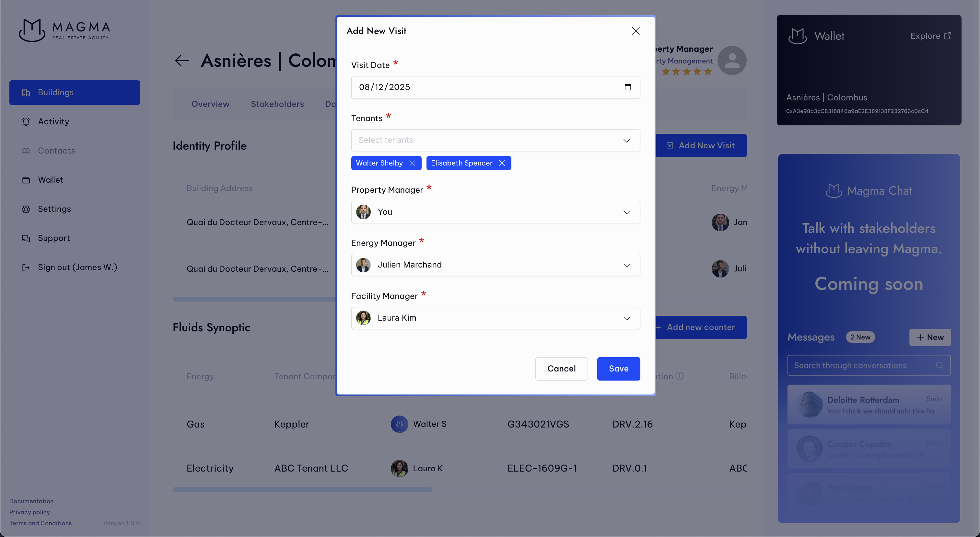Open the Energy Manager dropdown

(626, 265)
